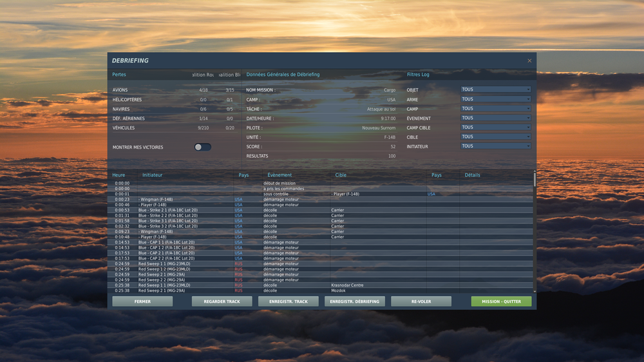This screenshot has height=362, width=644.
Task: Open the CAMP filter dropdown
Action: [x=496, y=108]
